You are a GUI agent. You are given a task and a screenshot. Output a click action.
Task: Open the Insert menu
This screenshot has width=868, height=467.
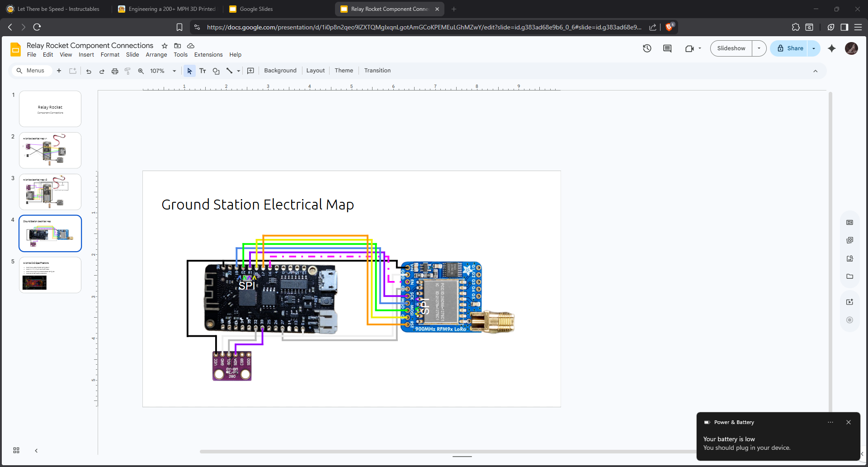(86, 55)
